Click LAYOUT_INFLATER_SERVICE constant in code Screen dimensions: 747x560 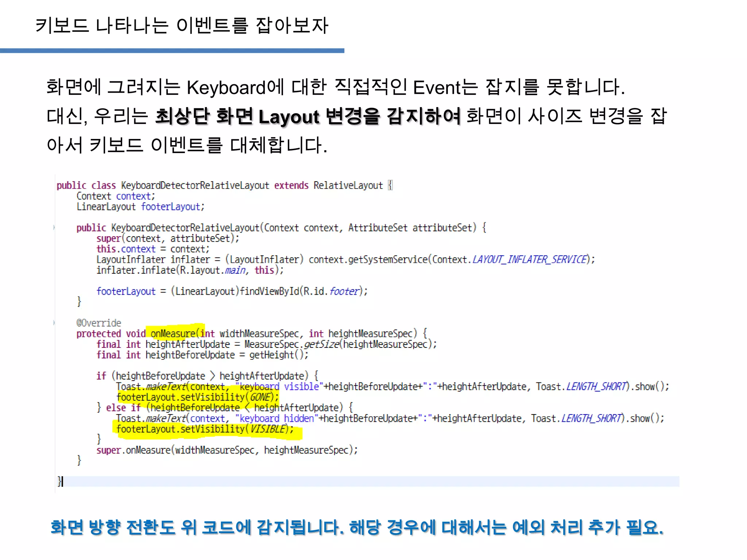pyautogui.click(x=531, y=260)
